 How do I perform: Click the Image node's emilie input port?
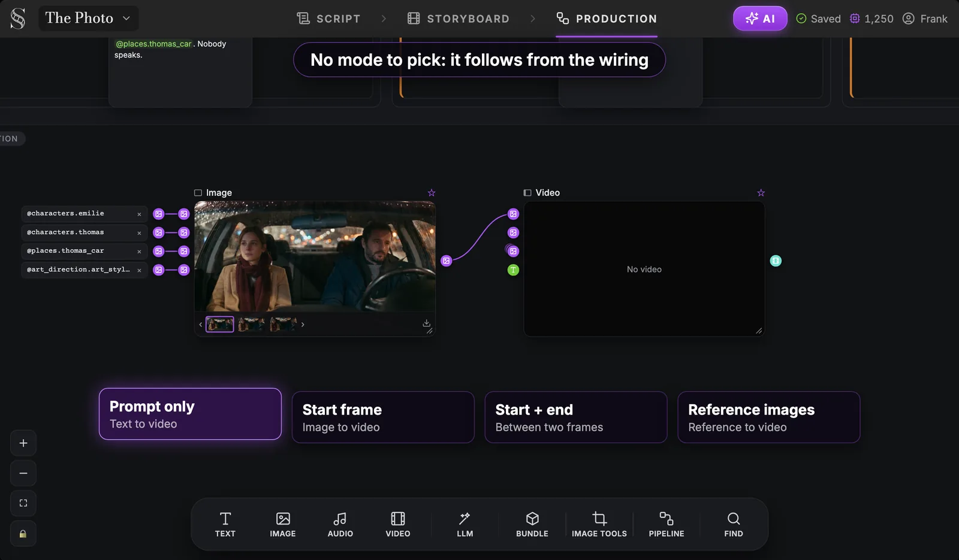184,214
